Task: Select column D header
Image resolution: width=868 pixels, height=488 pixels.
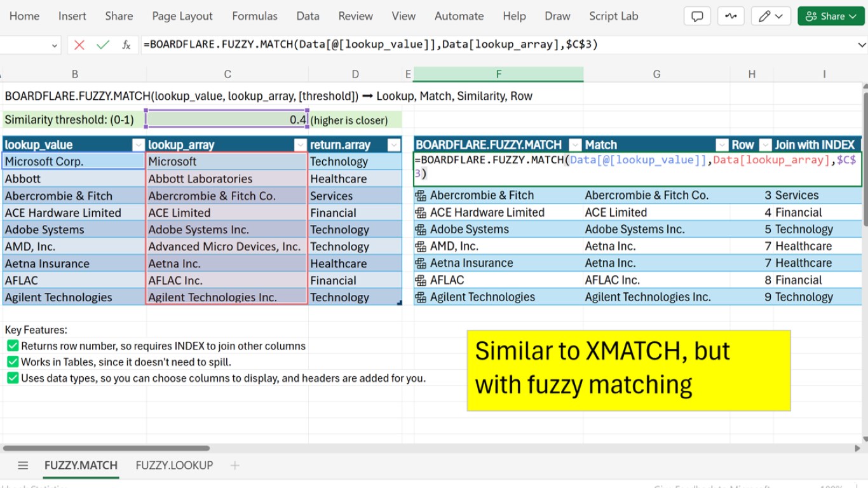Action: point(355,74)
